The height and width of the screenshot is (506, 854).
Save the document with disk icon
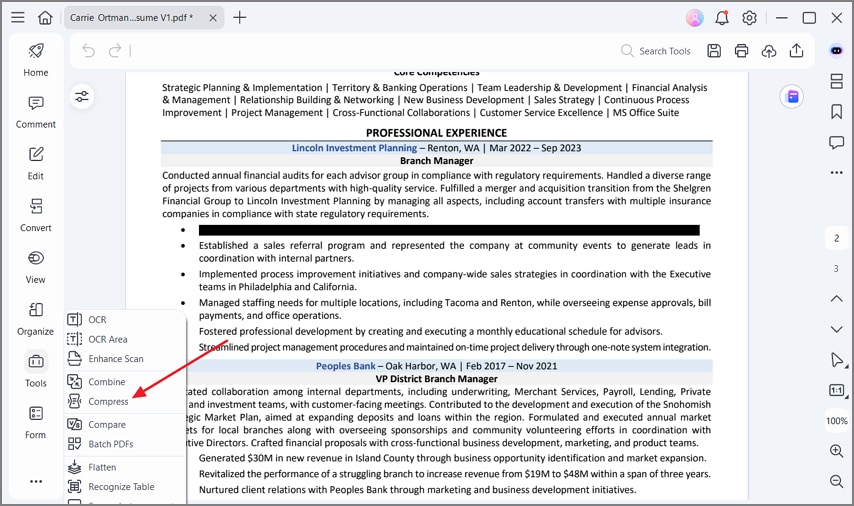(714, 51)
